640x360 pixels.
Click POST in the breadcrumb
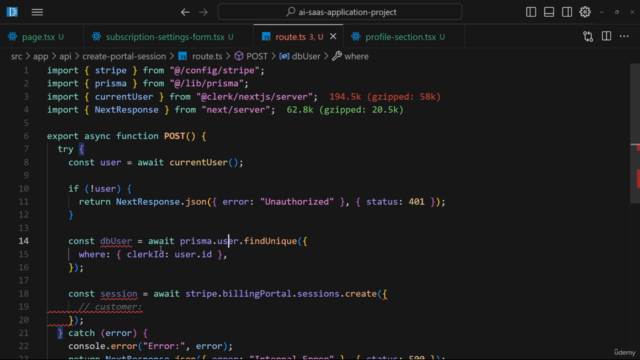(x=257, y=56)
